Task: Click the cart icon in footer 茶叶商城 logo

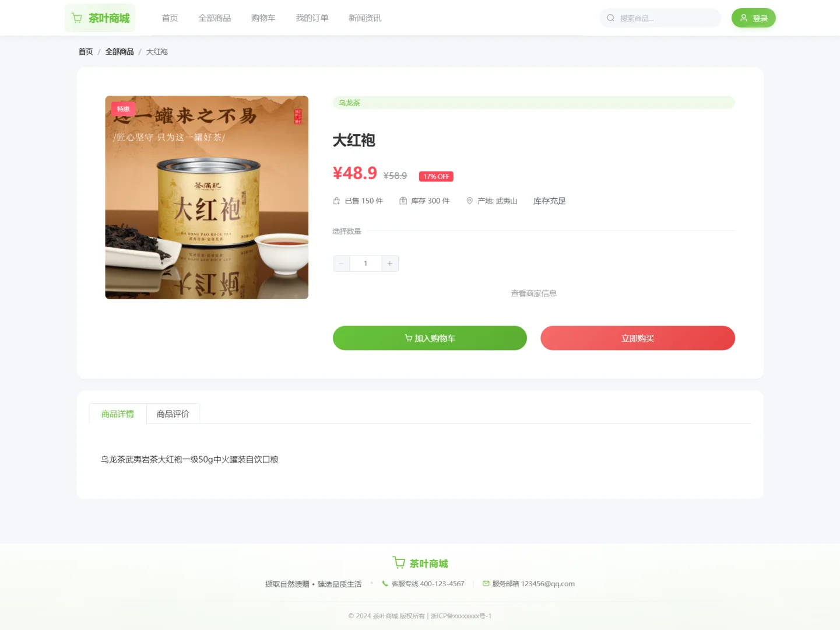Action: coord(399,562)
